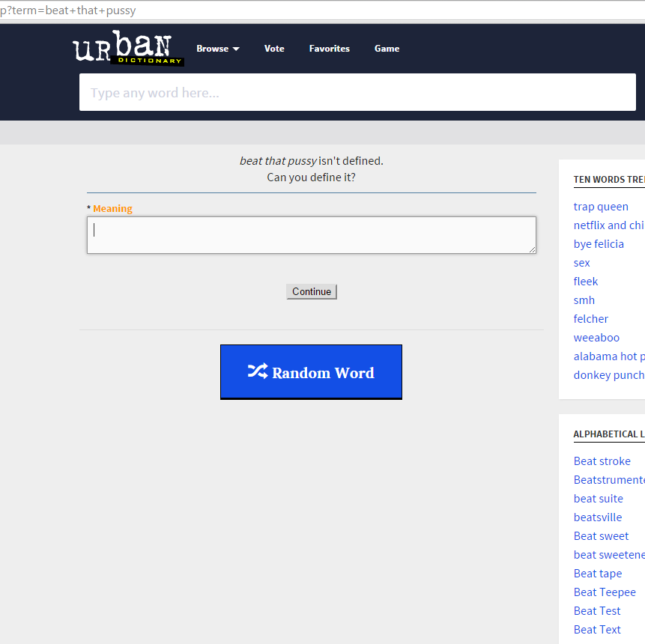Open the Browse dropdown menu
645x644 pixels.
click(x=217, y=49)
